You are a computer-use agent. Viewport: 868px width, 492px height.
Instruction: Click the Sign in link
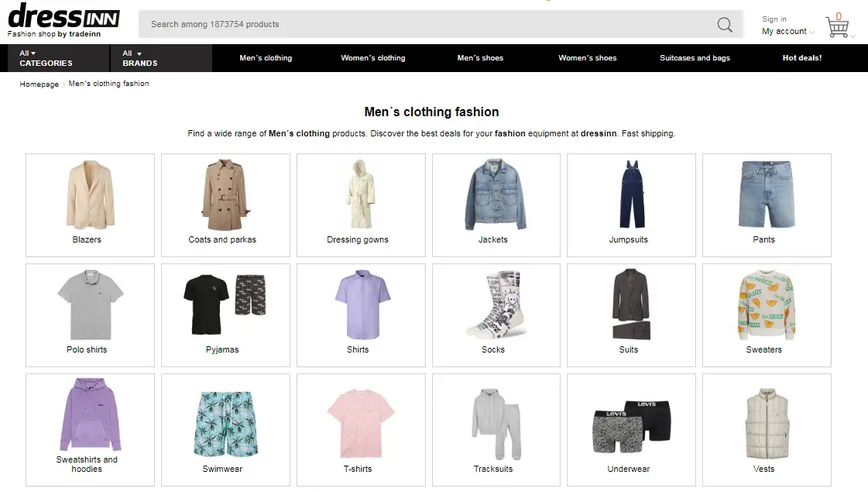[774, 19]
